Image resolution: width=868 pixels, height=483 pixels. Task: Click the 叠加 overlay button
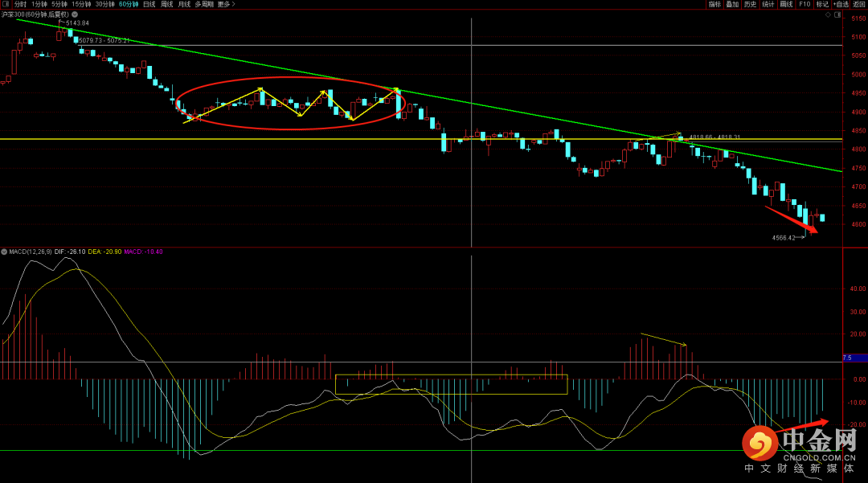pyautogui.click(x=732, y=4)
